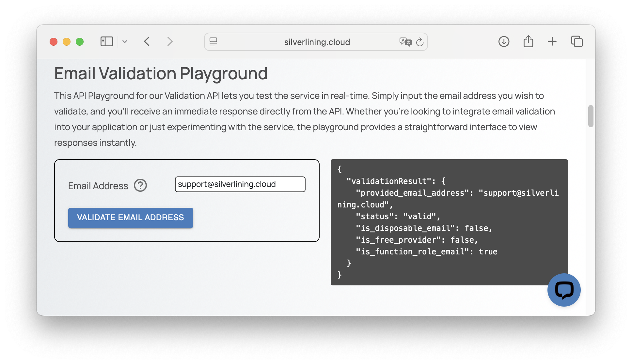This screenshot has height=364, width=632.
Task: Open the live chat widget
Action: click(x=564, y=290)
